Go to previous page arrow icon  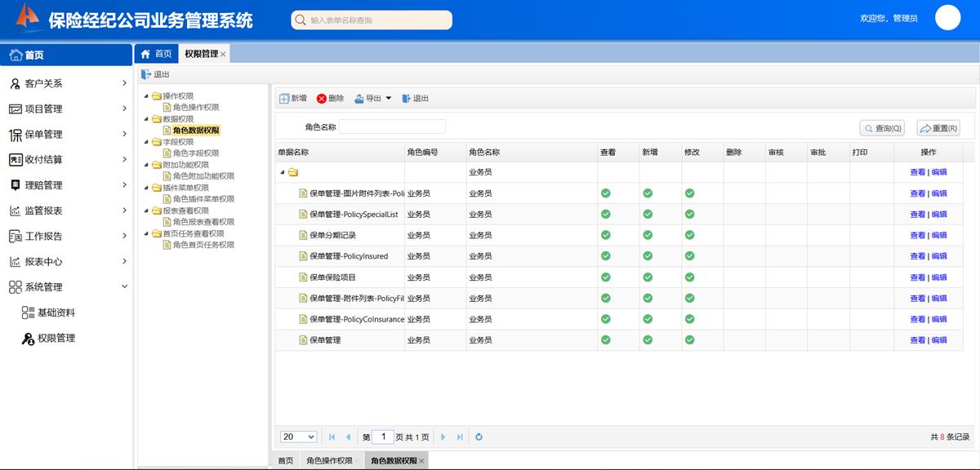tap(349, 437)
